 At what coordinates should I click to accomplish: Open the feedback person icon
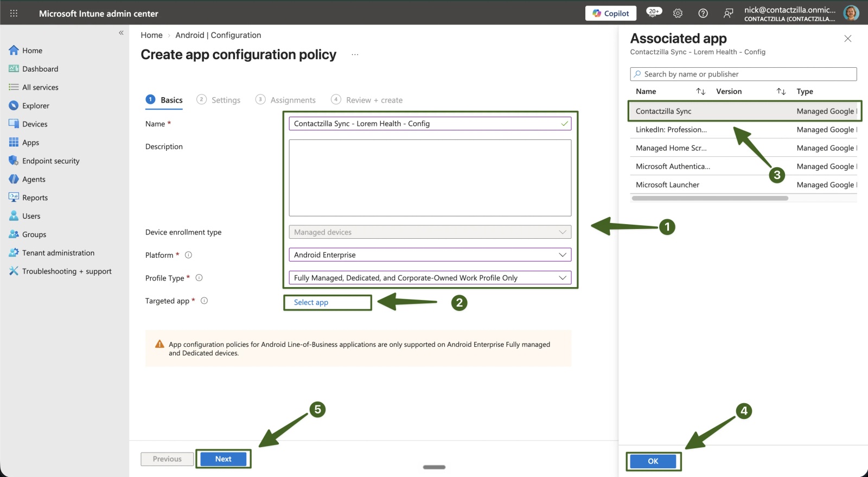(x=728, y=13)
